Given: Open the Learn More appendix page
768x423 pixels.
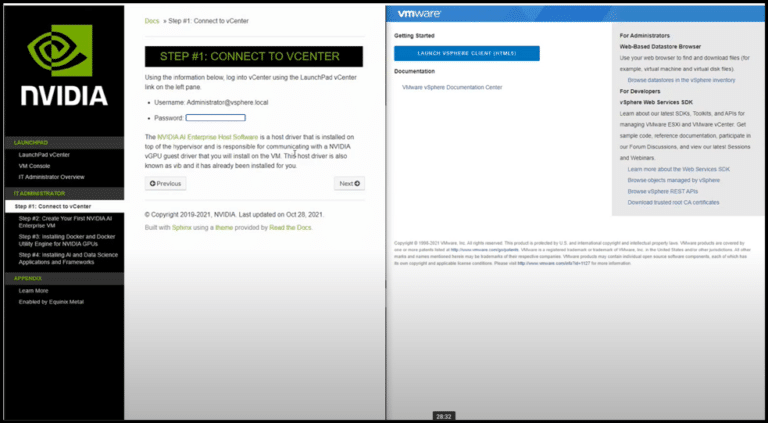Looking at the screenshot, I should (x=33, y=291).
